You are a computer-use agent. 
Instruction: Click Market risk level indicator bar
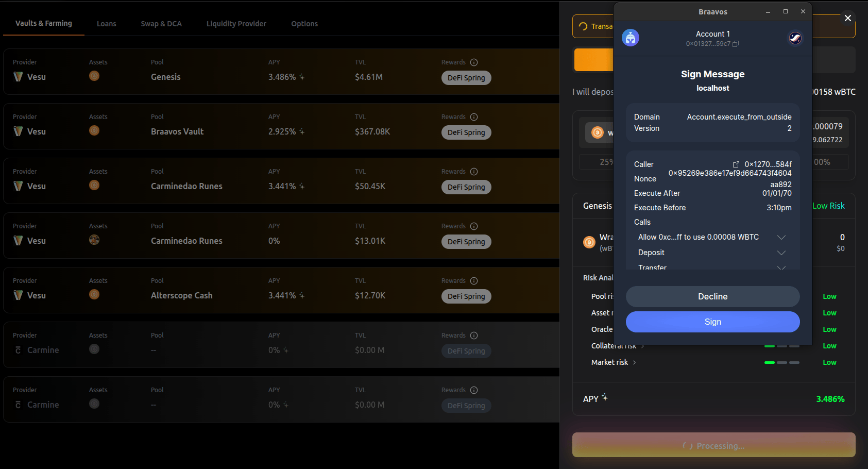782,363
